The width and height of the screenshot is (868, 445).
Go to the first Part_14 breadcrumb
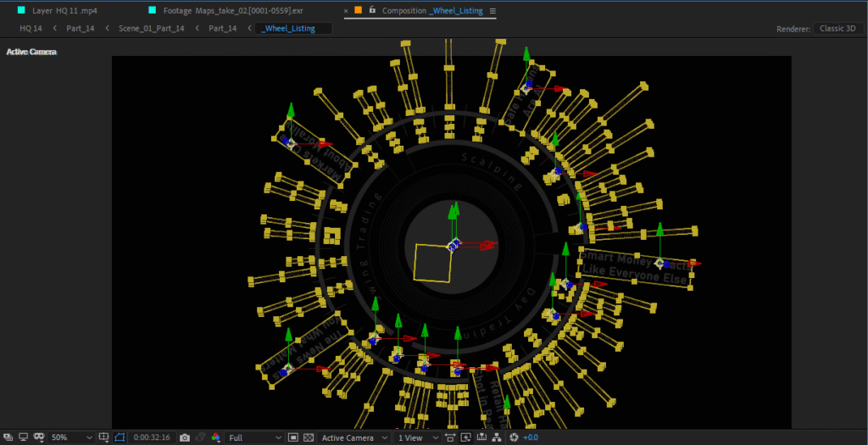coord(81,28)
